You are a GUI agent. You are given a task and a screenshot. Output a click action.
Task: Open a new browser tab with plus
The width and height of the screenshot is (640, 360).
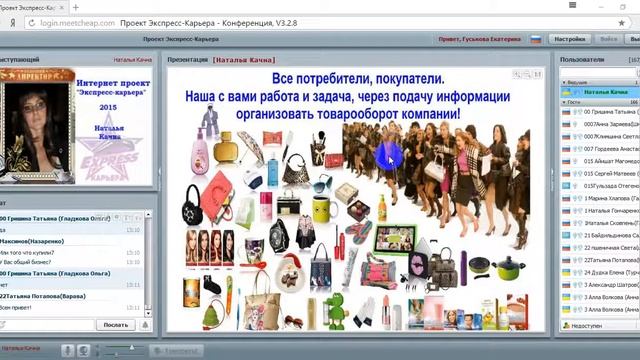point(76,7)
